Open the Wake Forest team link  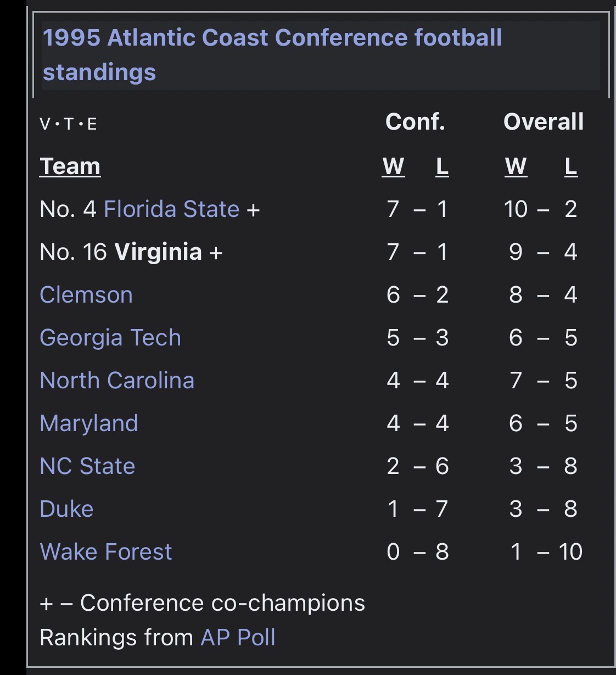pos(106,552)
